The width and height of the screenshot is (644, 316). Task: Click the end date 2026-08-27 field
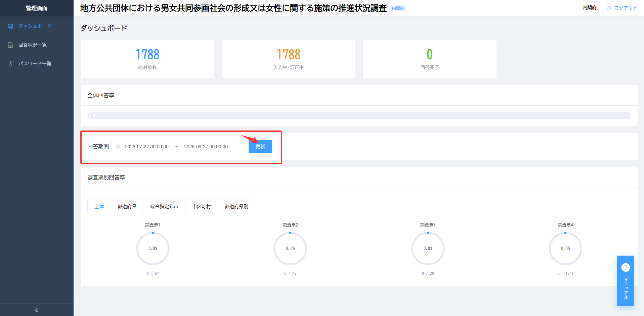(206, 147)
